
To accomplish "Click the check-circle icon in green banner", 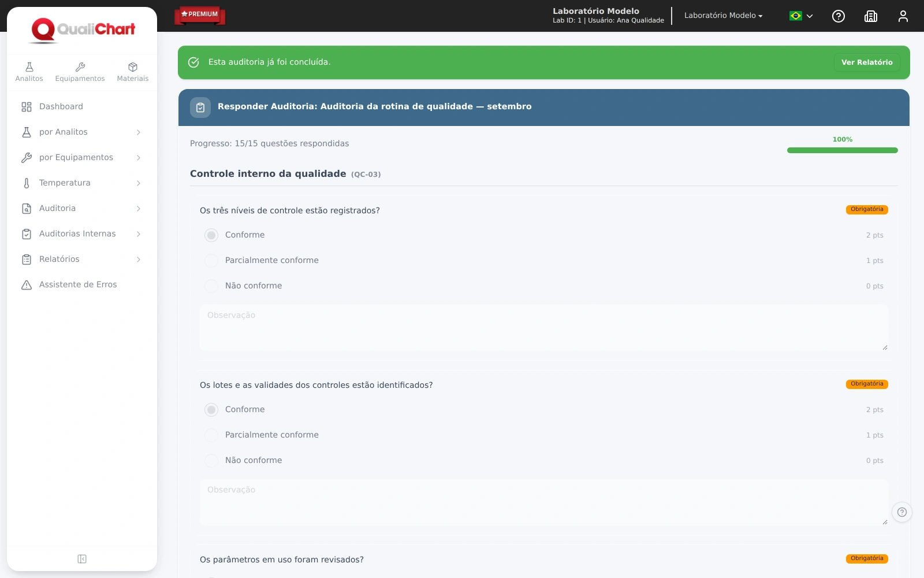I will point(193,62).
